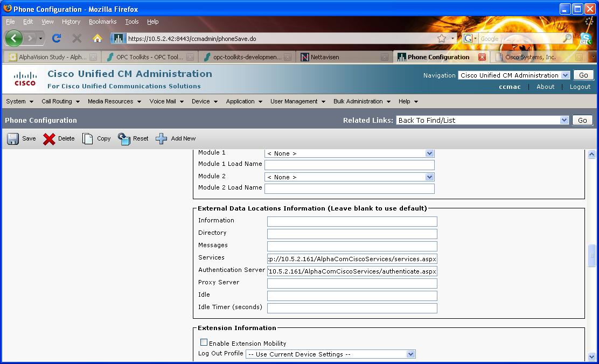Viewport: 599px width, 364px height.
Task: Click the About link
Action: pyautogui.click(x=545, y=87)
